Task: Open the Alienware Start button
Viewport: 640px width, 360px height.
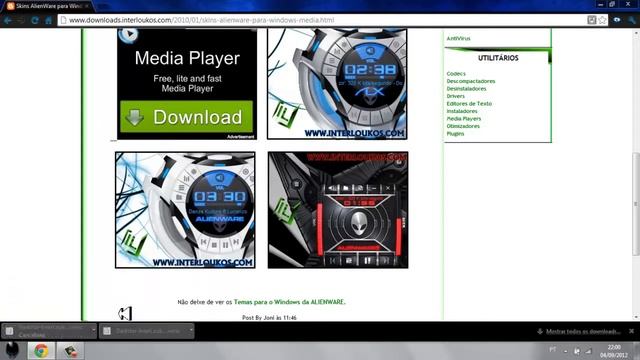Action: (12, 351)
